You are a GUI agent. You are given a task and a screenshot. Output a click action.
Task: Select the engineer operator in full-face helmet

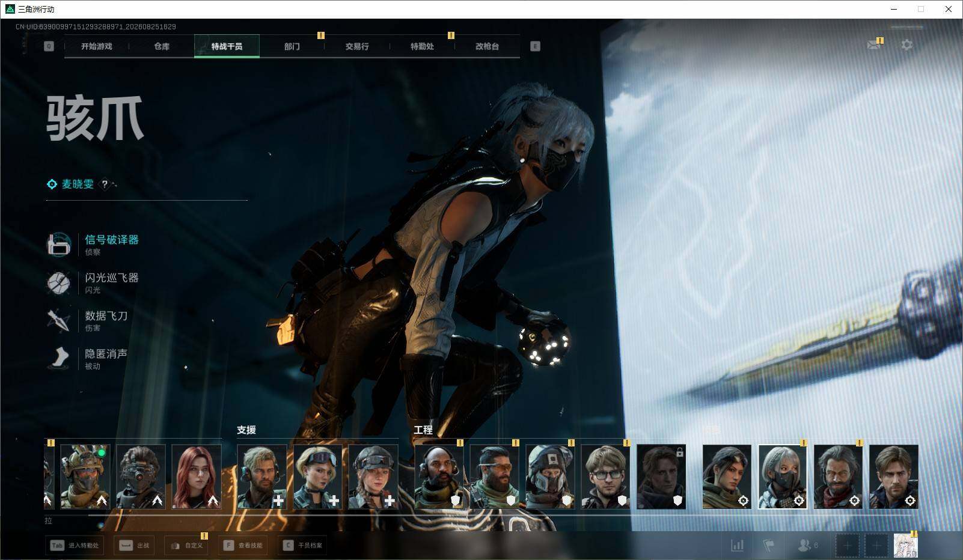tap(551, 476)
